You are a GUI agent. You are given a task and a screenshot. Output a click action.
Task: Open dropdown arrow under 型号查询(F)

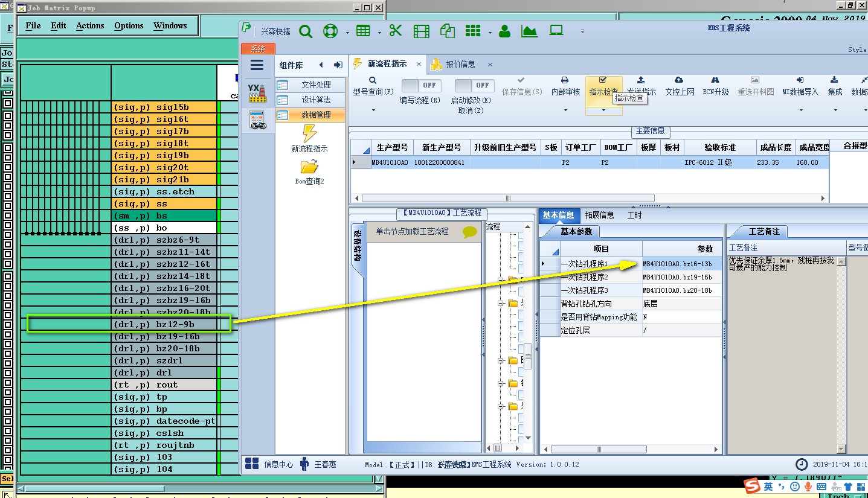(x=373, y=110)
